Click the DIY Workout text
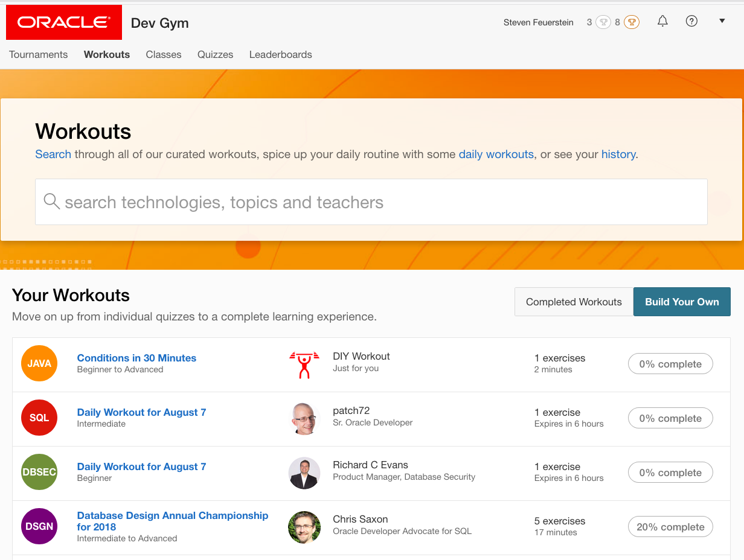 click(x=361, y=356)
